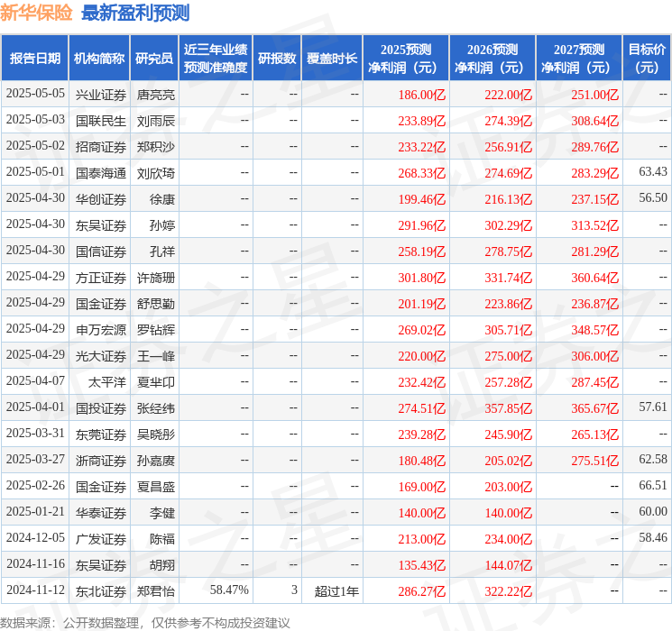This screenshot has width=672, height=631.
Task: Click the 东北证券 institution cell
Action: point(101,591)
